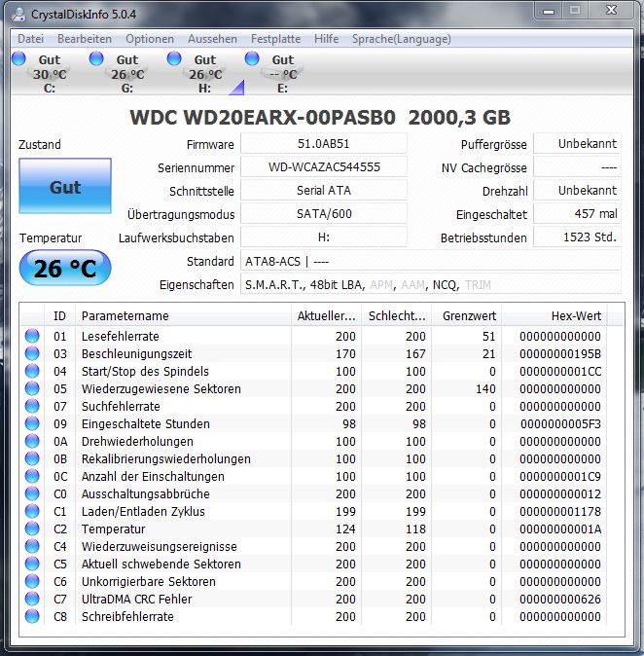
Task: Open the Optionen menu
Action: [x=150, y=39]
